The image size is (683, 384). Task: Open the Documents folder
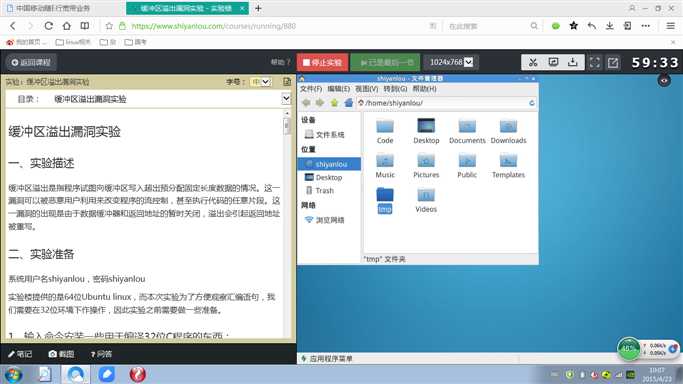pos(467,131)
